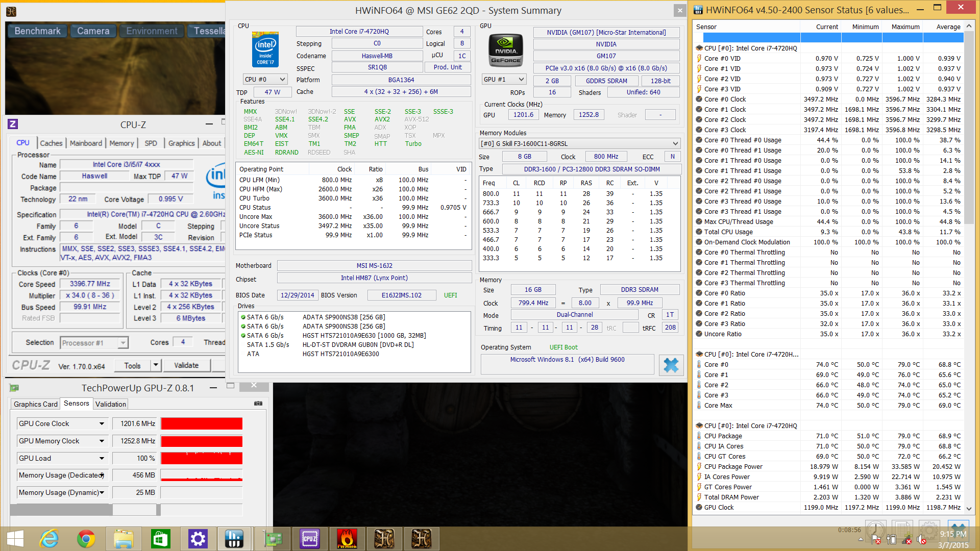Open the GPU Core Clock sensor dropdown
The width and height of the screenshot is (980, 551).
click(x=102, y=424)
